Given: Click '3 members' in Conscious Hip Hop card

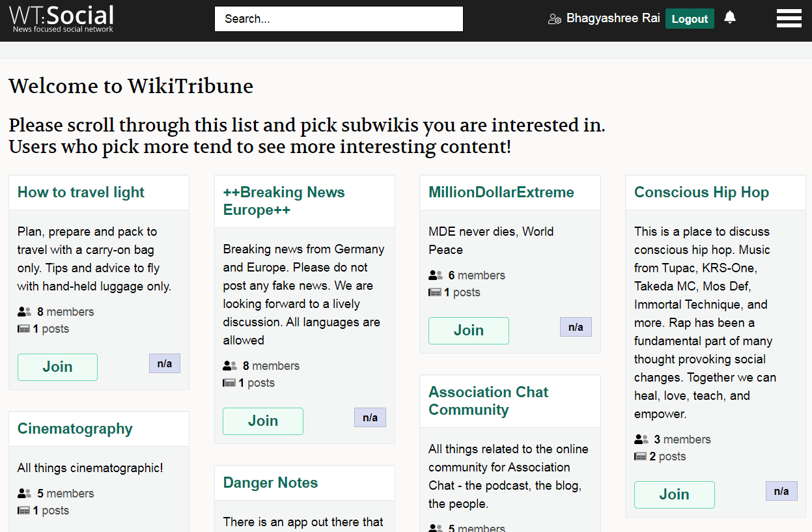Looking at the screenshot, I should pos(682,440).
